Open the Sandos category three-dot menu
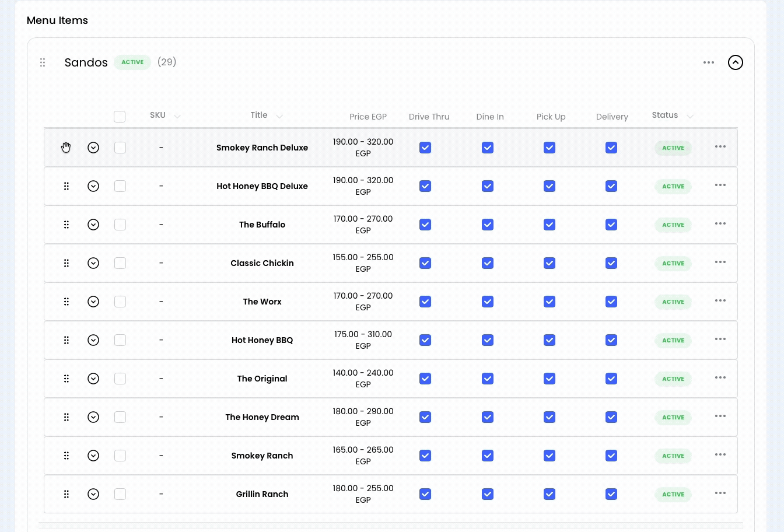Viewport: 784px width, 532px height. pos(709,62)
